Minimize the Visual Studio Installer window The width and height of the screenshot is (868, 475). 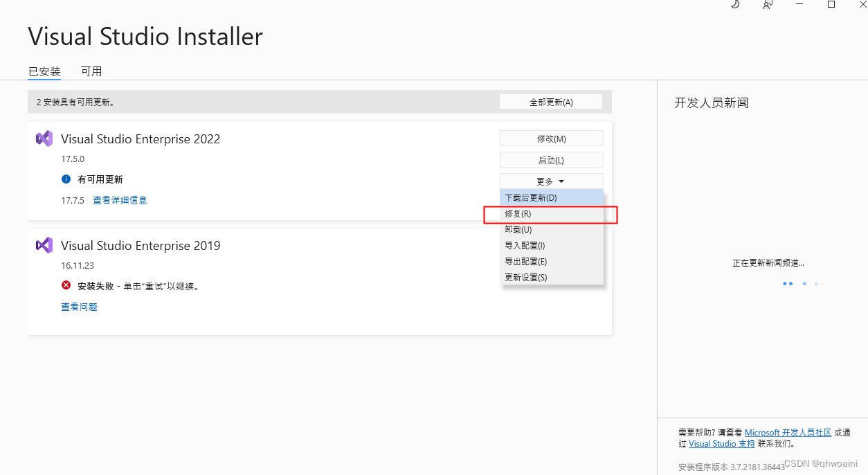tap(799, 4)
